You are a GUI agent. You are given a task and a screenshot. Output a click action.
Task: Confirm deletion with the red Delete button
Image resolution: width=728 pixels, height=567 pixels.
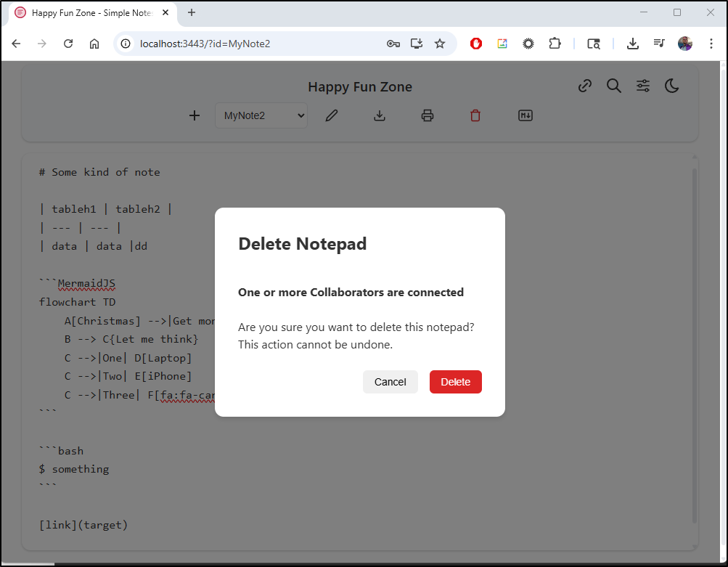(x=455, y=382)
